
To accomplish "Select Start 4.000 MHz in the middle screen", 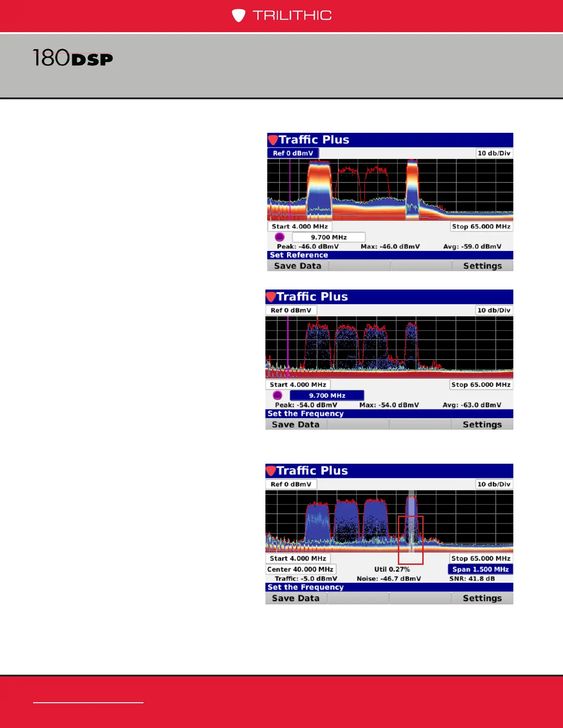I will point(298,385).
